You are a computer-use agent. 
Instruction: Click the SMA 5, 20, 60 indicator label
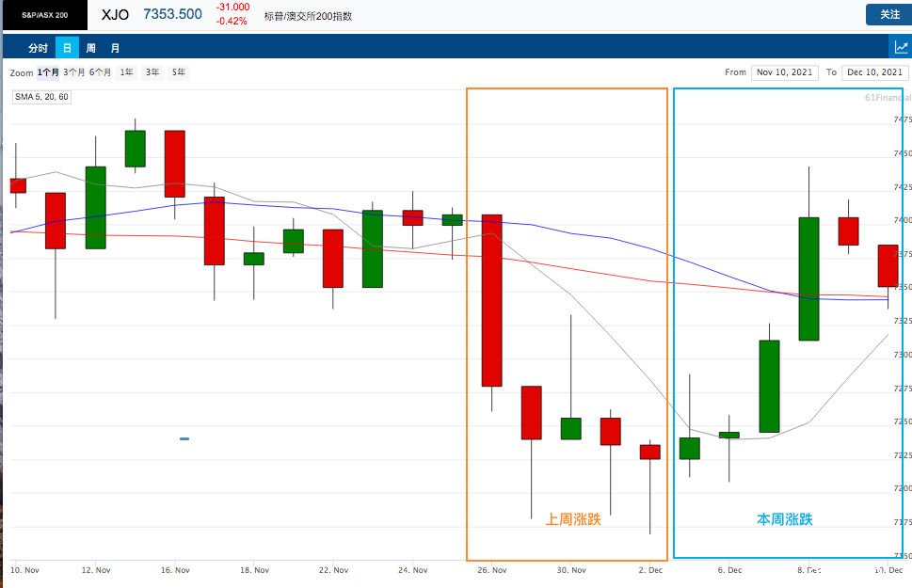click(41, 97)
